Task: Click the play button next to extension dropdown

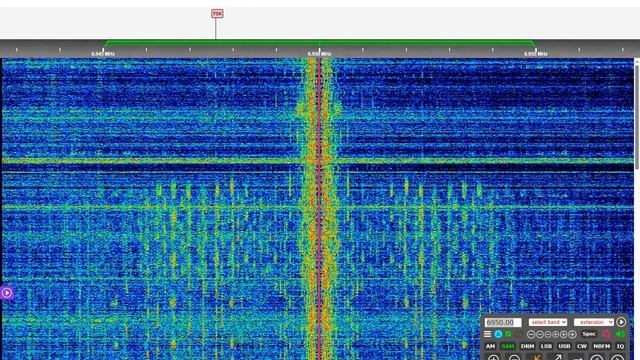Action: point(621,322)
